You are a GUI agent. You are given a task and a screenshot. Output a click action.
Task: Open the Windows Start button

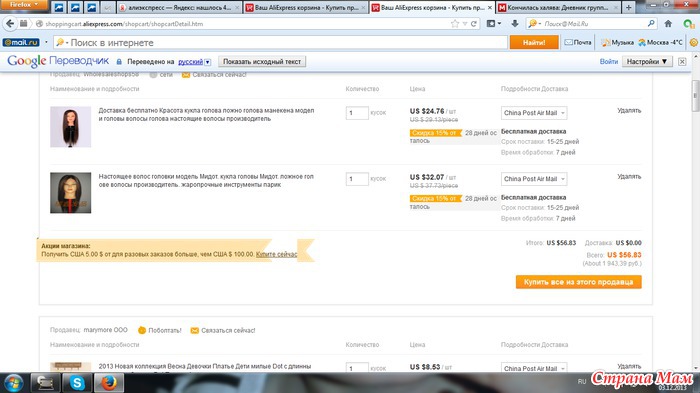coord(14,383)
